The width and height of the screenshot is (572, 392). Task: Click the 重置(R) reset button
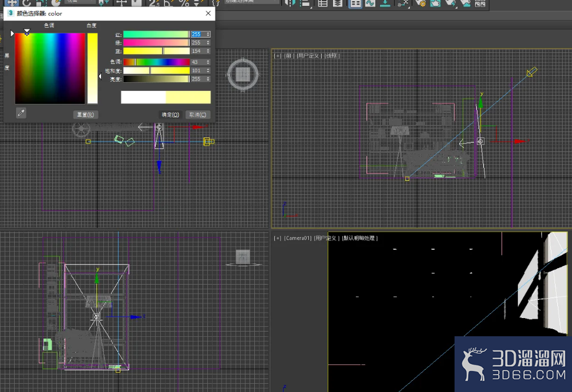[85, 114]
